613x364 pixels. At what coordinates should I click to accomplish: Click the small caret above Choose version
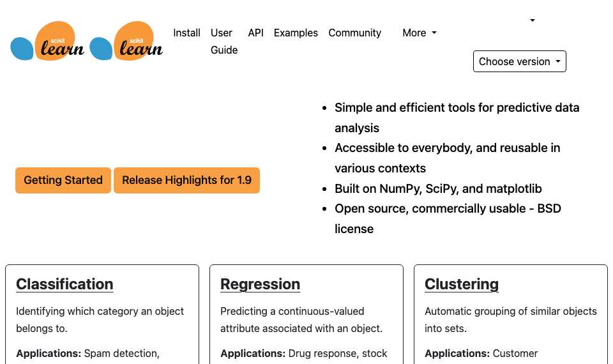[532, 20]
